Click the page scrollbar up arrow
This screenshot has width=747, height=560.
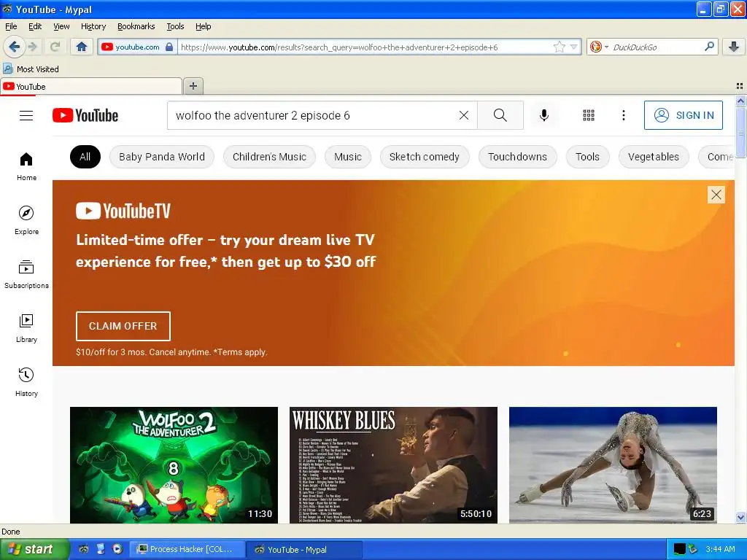740,101
